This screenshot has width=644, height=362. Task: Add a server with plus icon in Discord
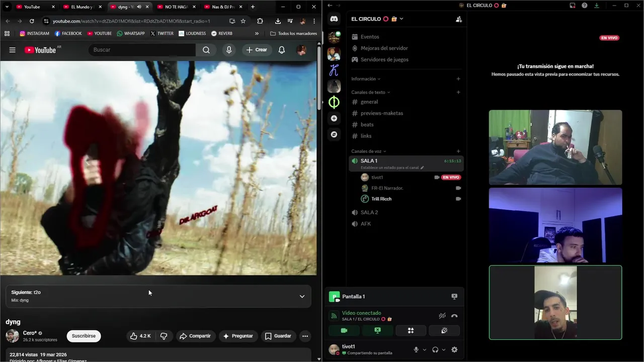click(334, 118)
